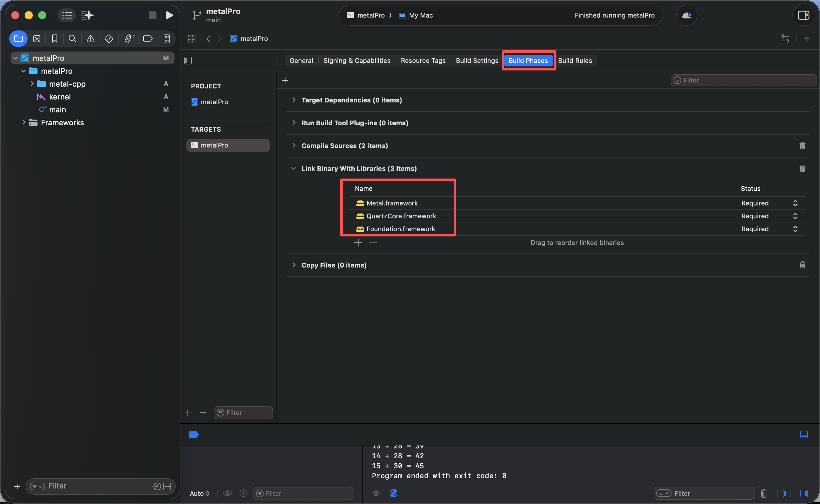Select kernel file in navigator
This screenshot has width=820, height=504.
(60, 97)
